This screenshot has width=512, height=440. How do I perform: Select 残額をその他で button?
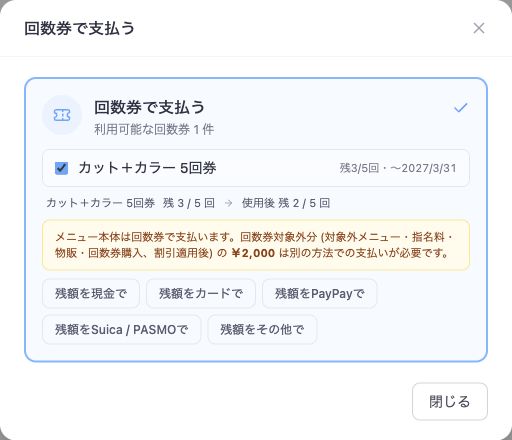click(262, 330)
